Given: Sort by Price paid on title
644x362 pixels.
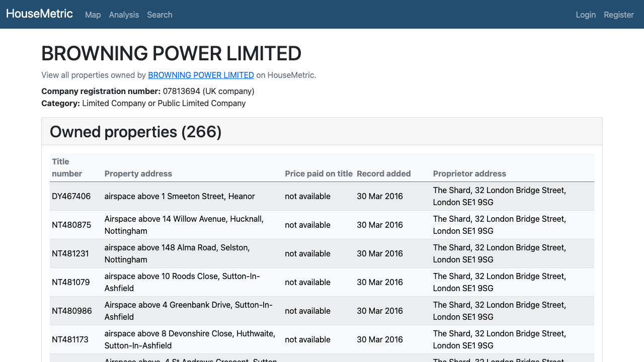Looking at the screenshot, I should pyautogui.click(x=318, y=173).
